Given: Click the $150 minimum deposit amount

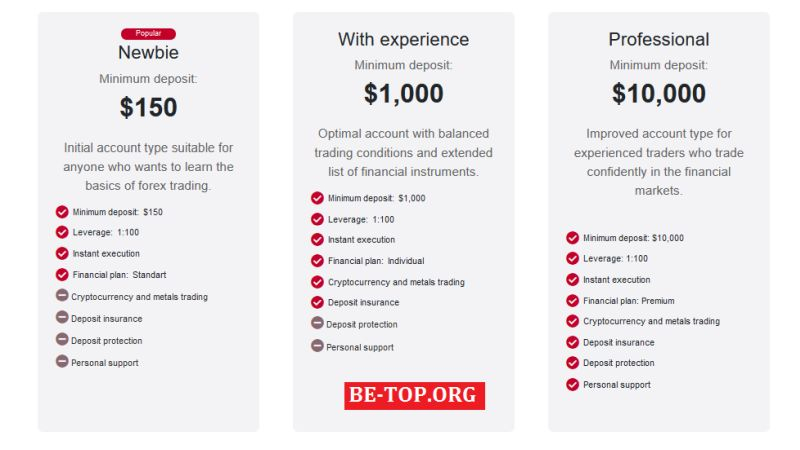Looking at the screenshot, I should pos(148,107).
